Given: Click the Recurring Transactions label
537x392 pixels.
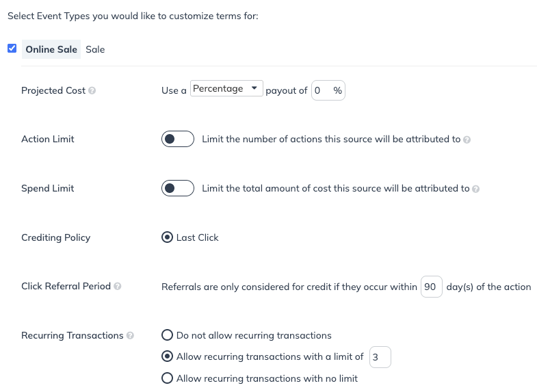Looking at the screenshot, I should [x=72, y=335].
